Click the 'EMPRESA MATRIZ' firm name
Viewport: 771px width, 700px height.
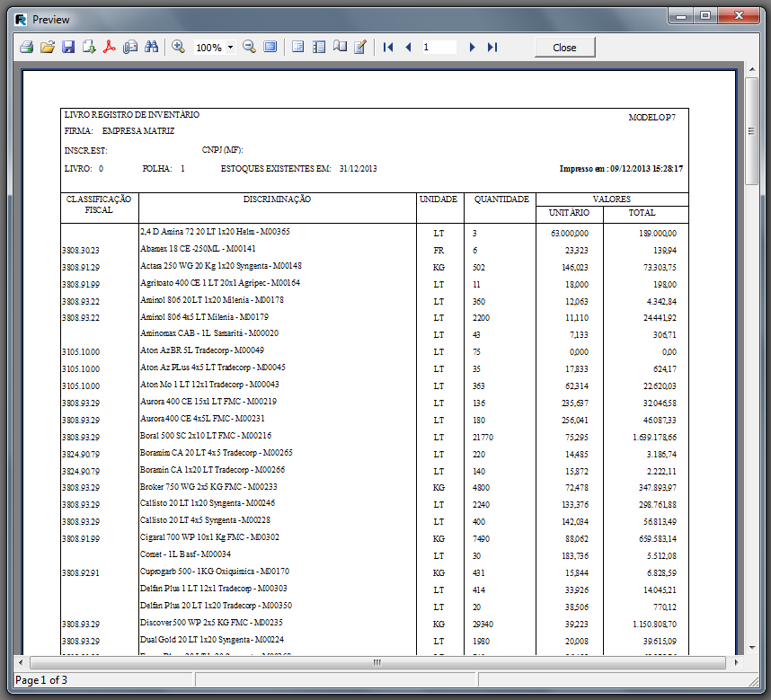(138, 131)
